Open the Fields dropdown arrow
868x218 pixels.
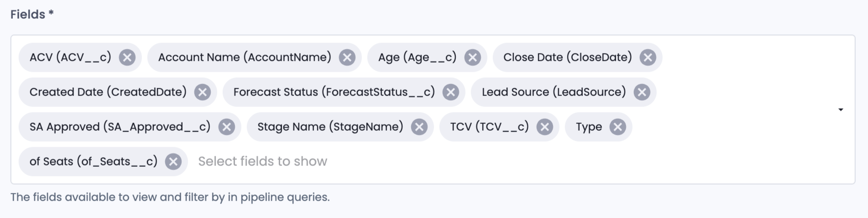pos(841,110)
